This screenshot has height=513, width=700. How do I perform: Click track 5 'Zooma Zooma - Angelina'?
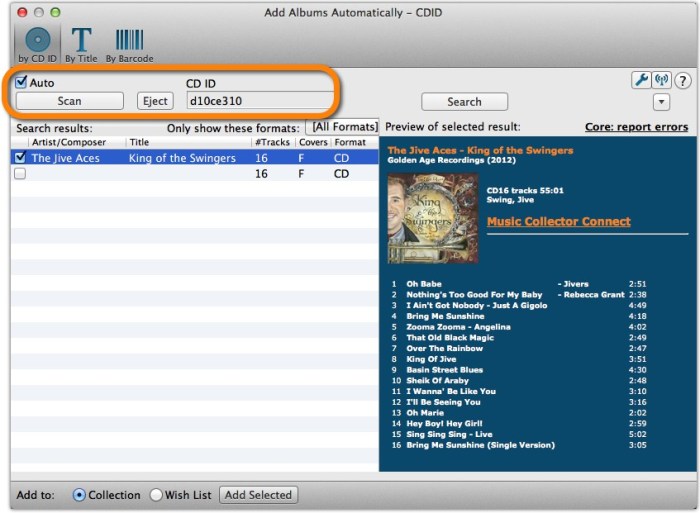pos(458,327)
